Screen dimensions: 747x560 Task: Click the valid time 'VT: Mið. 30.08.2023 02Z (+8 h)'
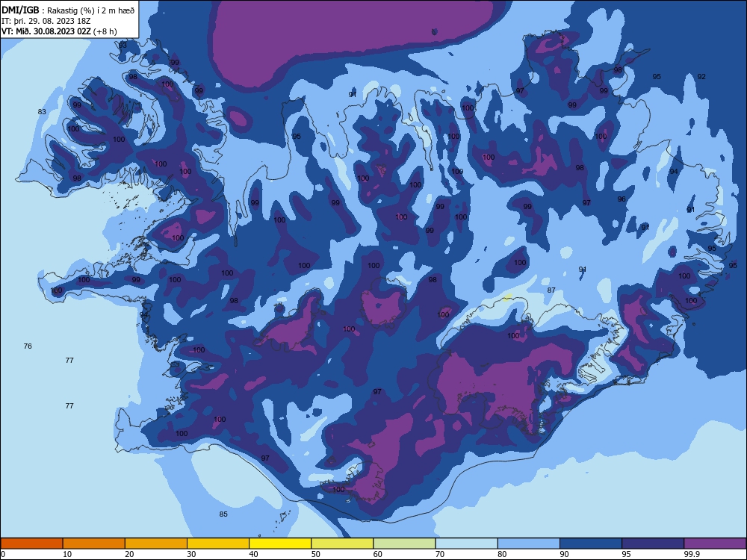pyautogui.click(x=59, y=31)
